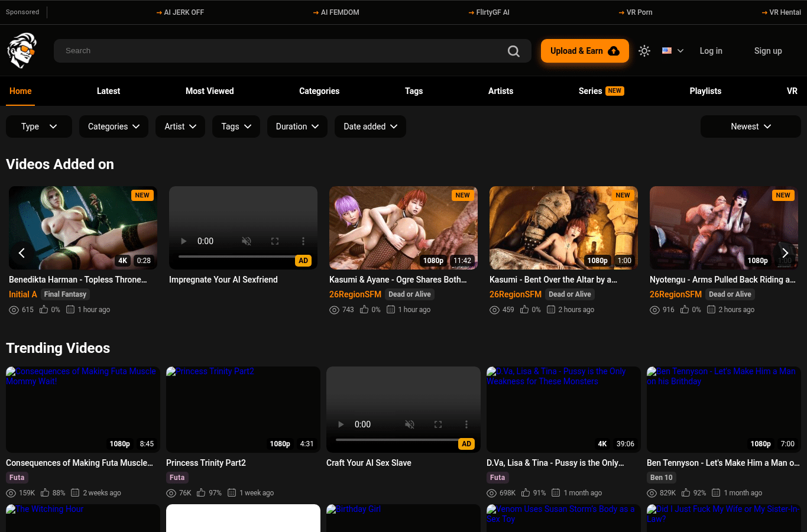The image size is (807, 532).
Task: Click the eye icon next to 698K views
Action: click(491, 493)
